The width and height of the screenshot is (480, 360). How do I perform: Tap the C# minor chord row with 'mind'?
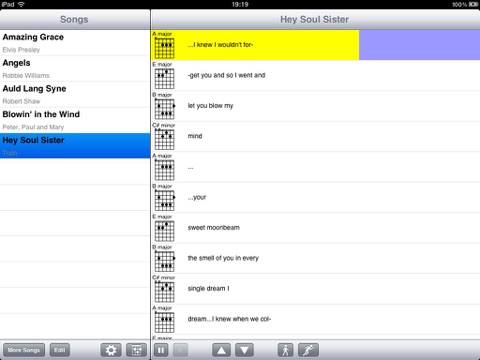316,136
